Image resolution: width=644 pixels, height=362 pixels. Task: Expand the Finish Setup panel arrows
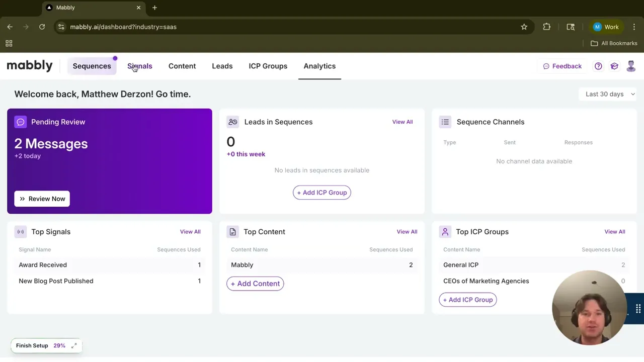[74, 345]
